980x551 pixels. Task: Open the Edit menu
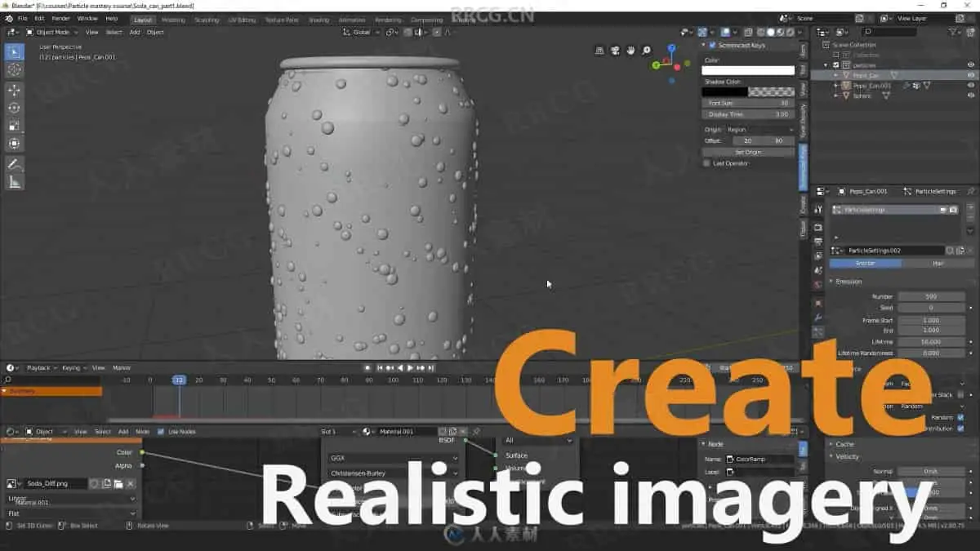tap(39, 18)
